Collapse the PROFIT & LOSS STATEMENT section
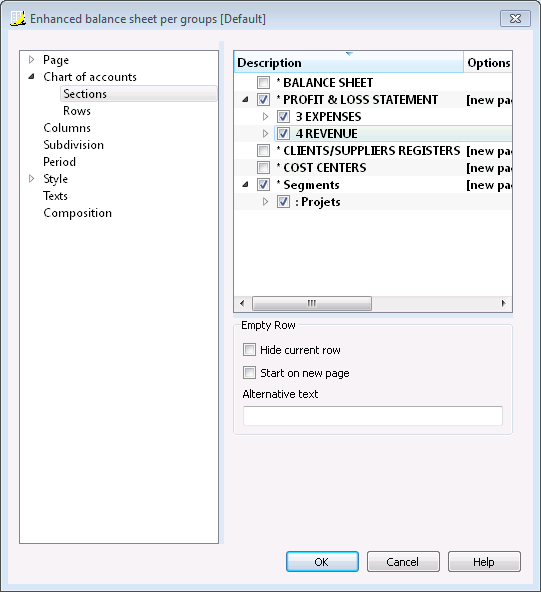The width and height of the screenshot is (541, 592). [x=245, y=100]
